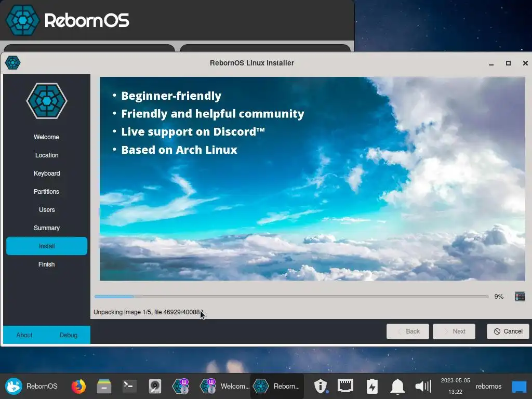
Task: Click the 'RebornOS Linux Installer' window title
Action: click(x=252, y=63)
